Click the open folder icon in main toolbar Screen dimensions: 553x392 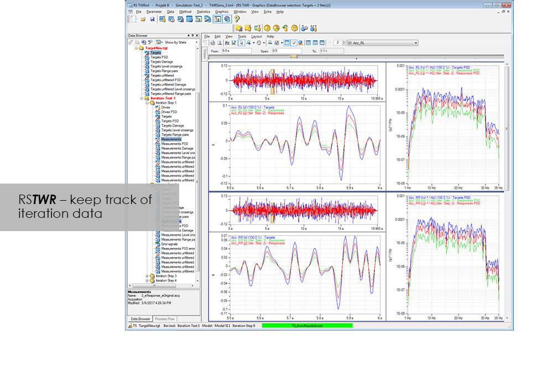pyautogui.click(x=143, y=19)
